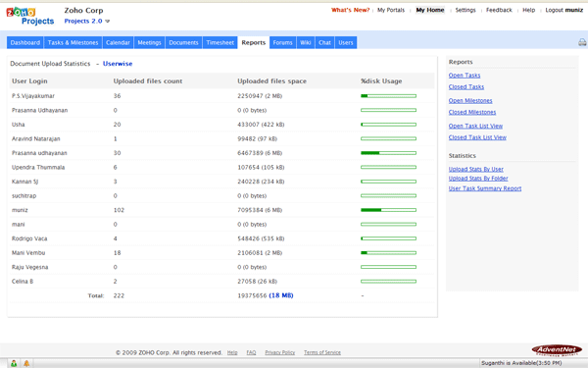Click Uploaded files count column header

click(x=148, y=81)
